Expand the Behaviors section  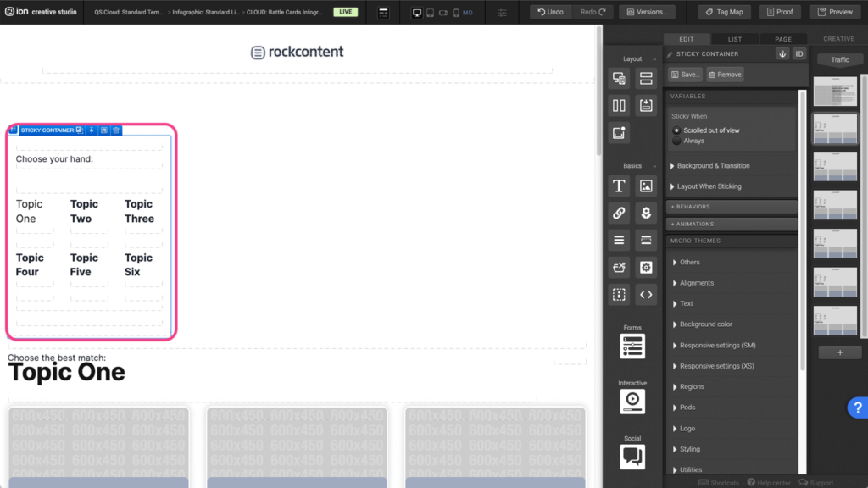(x=732, y=207)
